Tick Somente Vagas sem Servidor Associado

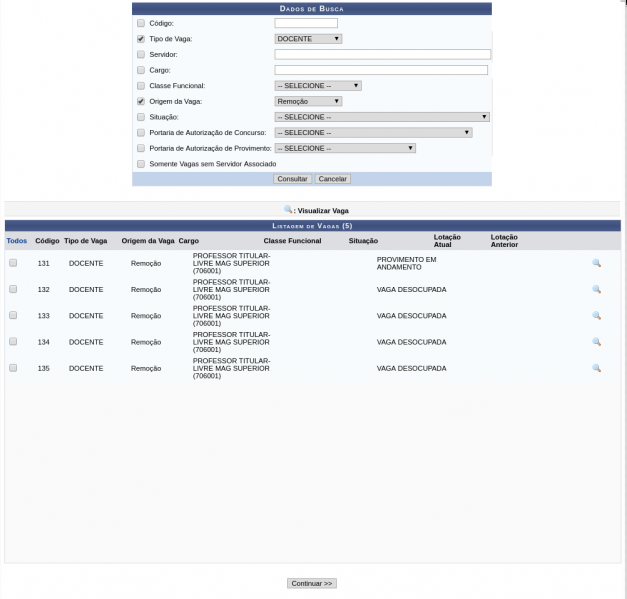coord(141,163)
